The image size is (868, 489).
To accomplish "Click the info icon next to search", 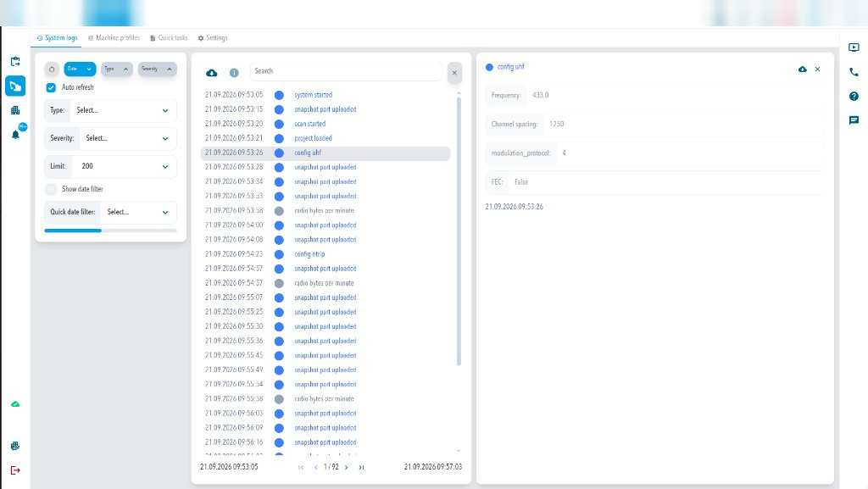I will [234, 73].
